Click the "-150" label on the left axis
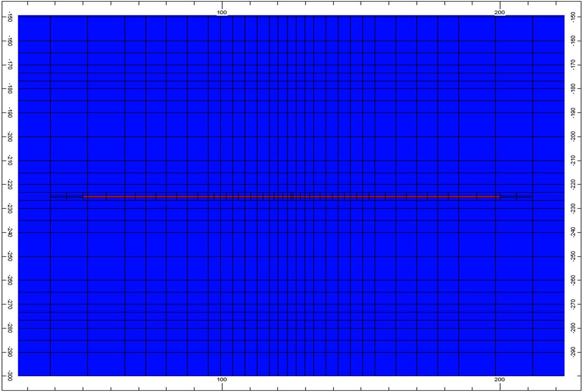Image resolution: width=583 pixels, height=392 pixels. coord(9,17)
